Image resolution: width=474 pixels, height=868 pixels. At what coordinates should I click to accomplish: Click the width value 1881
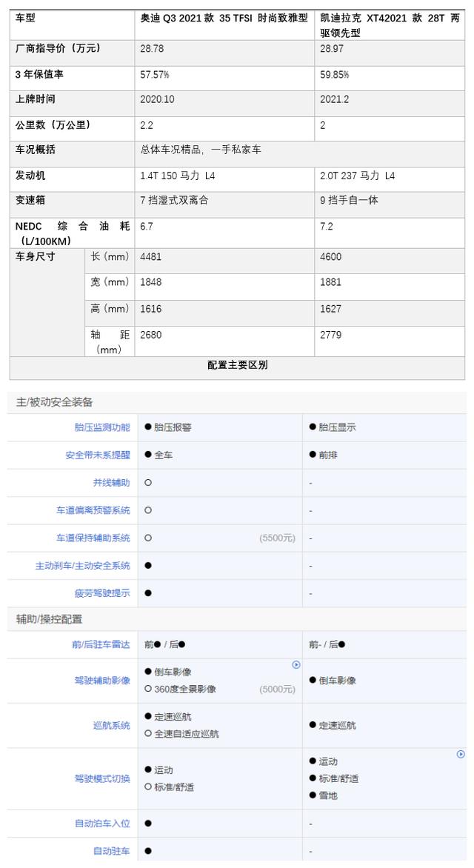click(x=330, y=282)
